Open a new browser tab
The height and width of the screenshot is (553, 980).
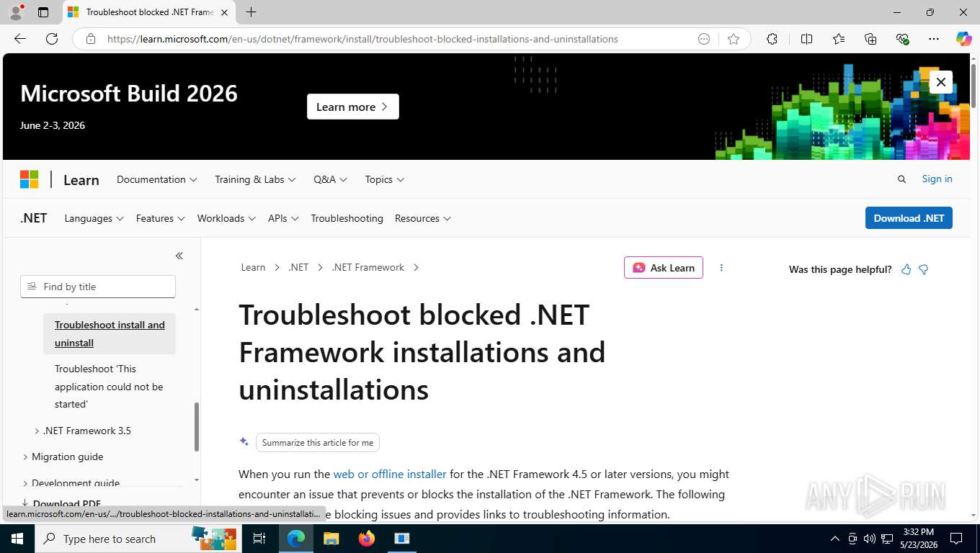[x=251, y=12]
